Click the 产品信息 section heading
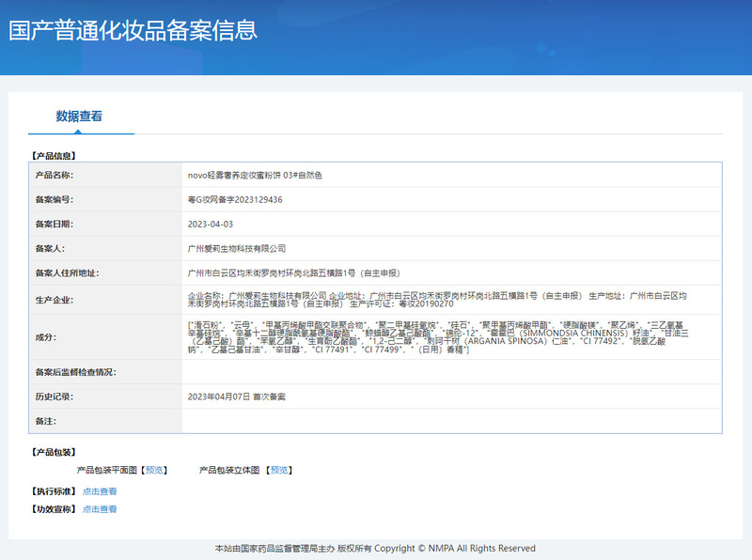Viewport: 752px width, 560px height. tap(55, 155)
